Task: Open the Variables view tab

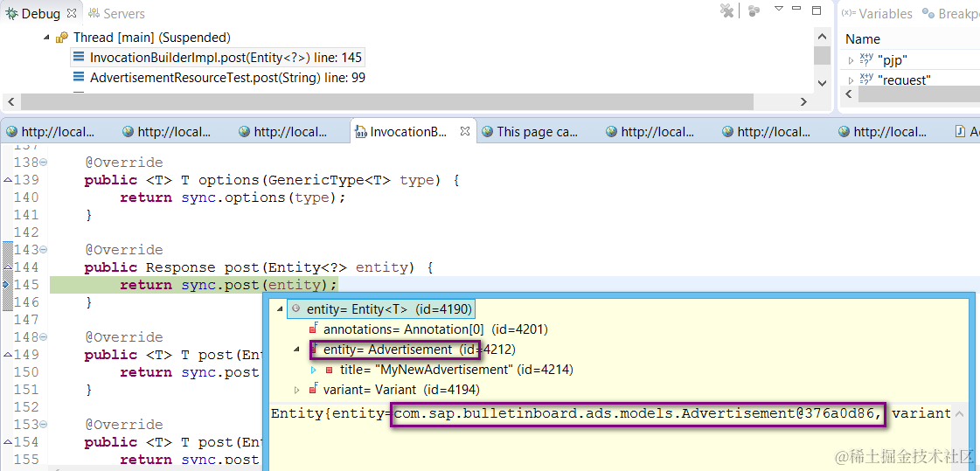Action: click(877, 13)
